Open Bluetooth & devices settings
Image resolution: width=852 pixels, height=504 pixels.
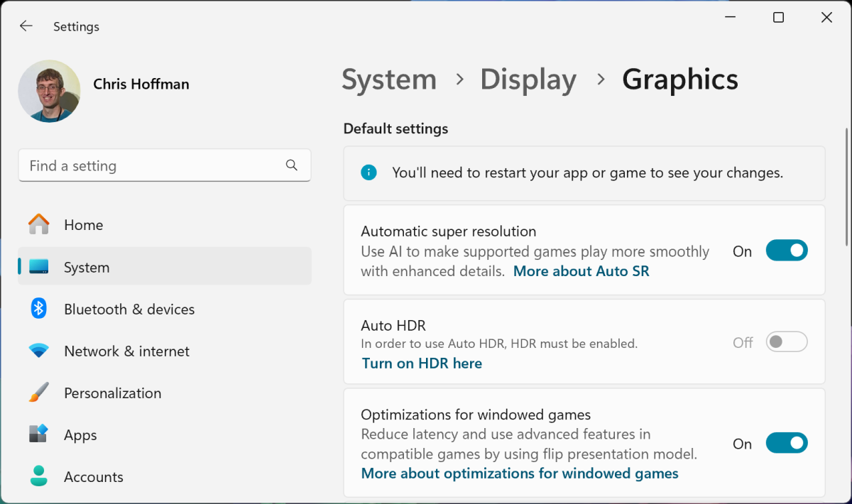coord(165,309)
